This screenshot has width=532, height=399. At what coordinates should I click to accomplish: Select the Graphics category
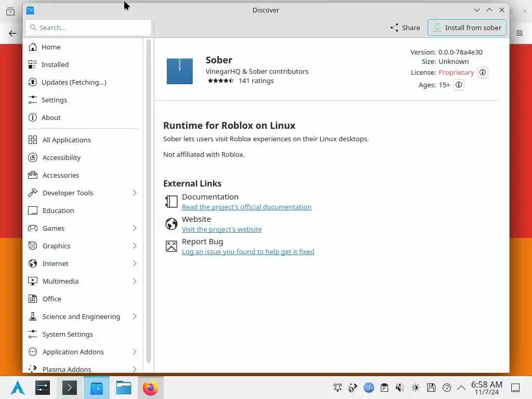pos(83,246)
